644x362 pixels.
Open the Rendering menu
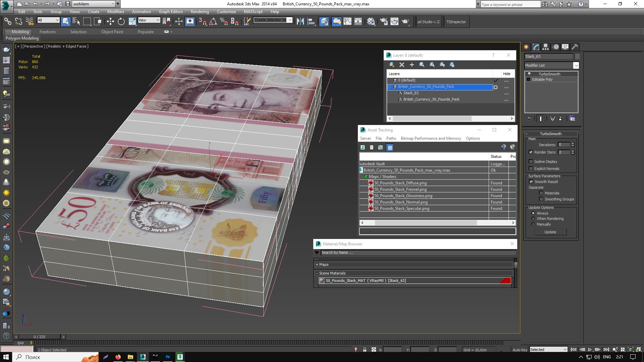point(200,12)
